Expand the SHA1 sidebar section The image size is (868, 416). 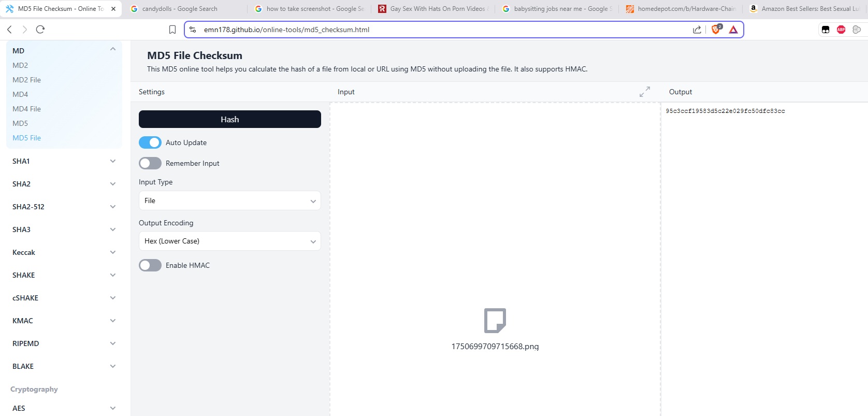tap(64, 161)
